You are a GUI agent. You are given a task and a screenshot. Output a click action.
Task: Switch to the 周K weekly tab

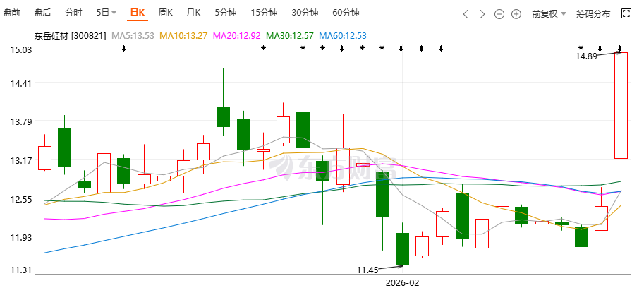pyautogui.click(x=166, y=13)
